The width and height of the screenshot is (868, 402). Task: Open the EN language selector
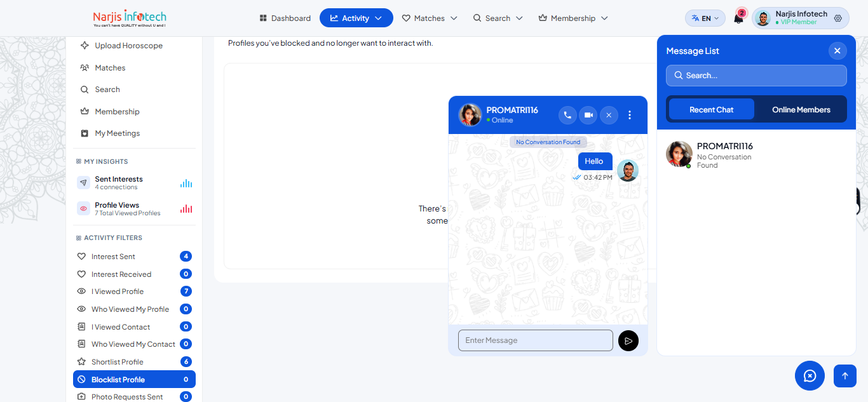click(705, 18)
